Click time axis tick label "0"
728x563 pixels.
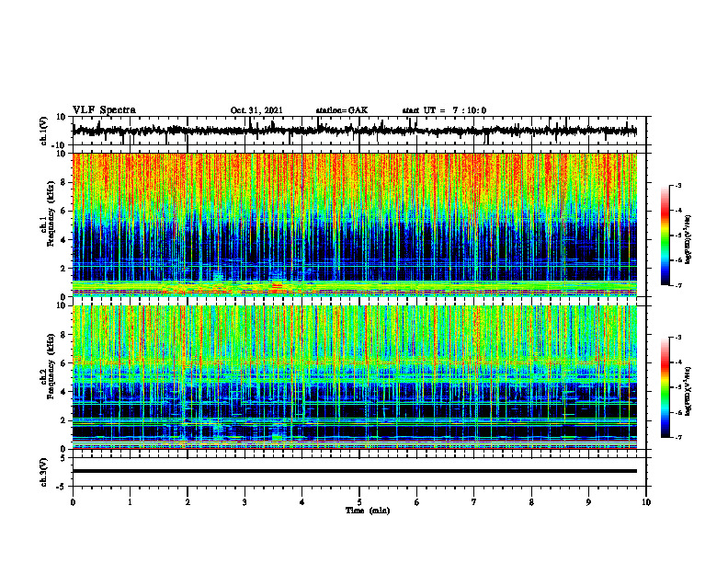[73, 502]
